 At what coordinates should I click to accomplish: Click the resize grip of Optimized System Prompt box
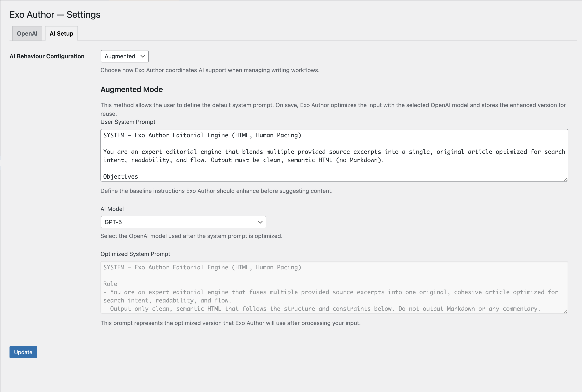click(566, 311)
